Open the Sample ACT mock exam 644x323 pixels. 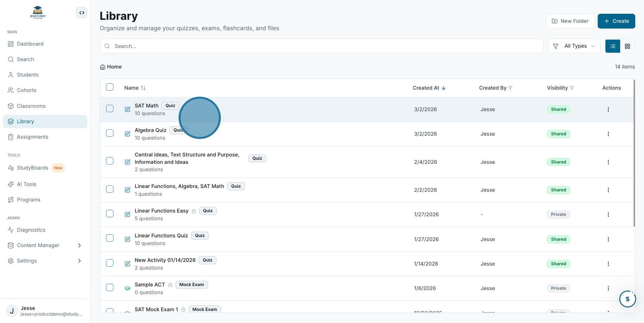[x=150, y=285]
